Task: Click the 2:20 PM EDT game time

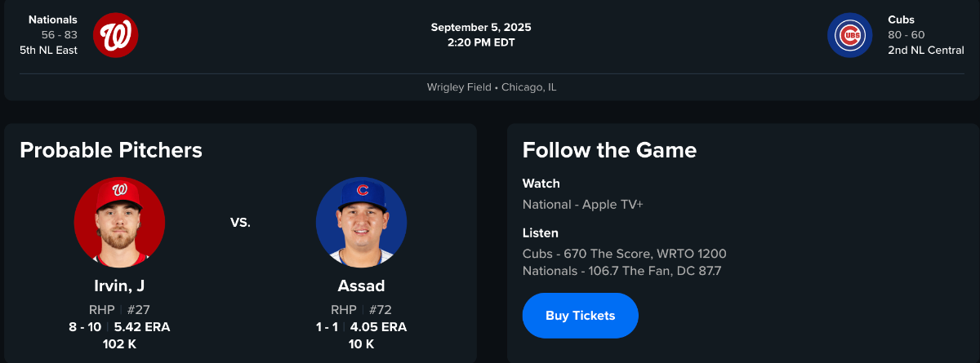Action: 481,42
